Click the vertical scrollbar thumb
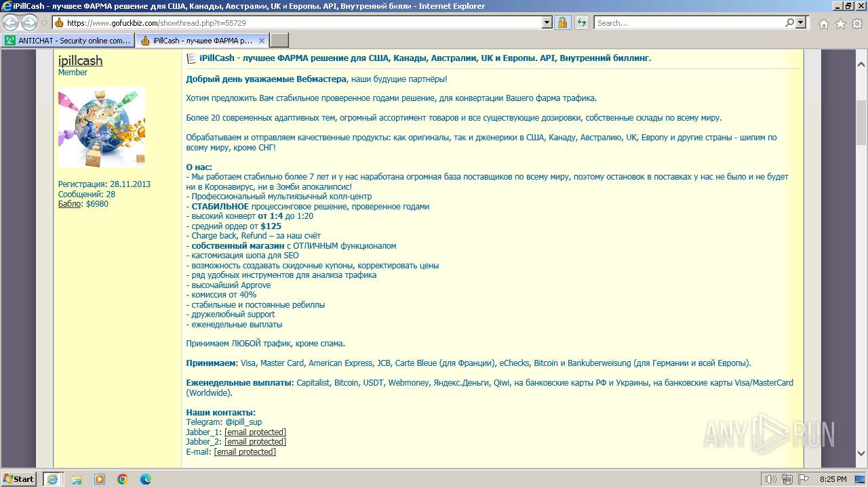This screenshot has width=868, height=488. pyautogui.click(x=861, y=122)
